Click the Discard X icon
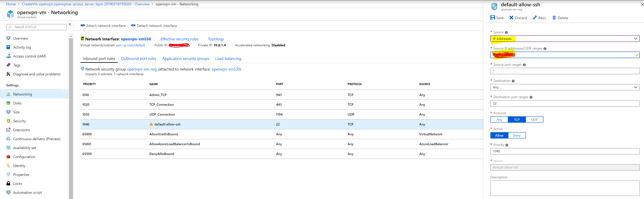Image resolution: width=644 pixels, height=199 pixels. point(511,17)
